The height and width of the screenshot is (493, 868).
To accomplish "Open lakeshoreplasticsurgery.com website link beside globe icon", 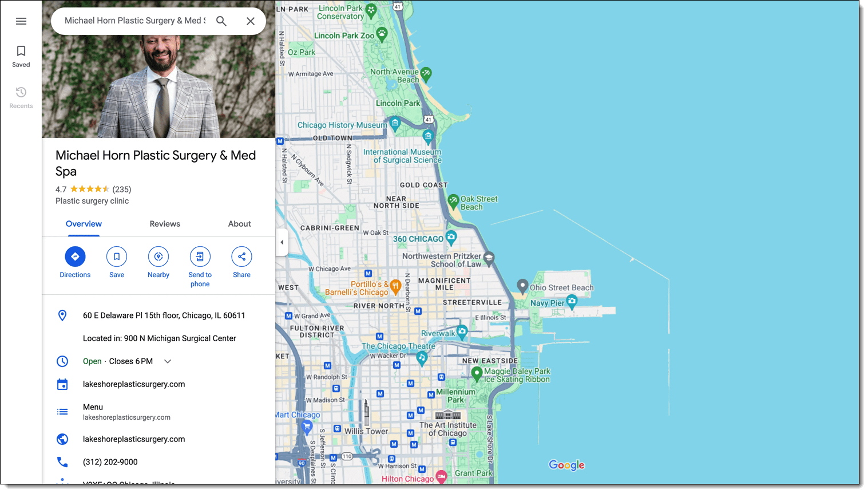I will (x=134, y=439).
